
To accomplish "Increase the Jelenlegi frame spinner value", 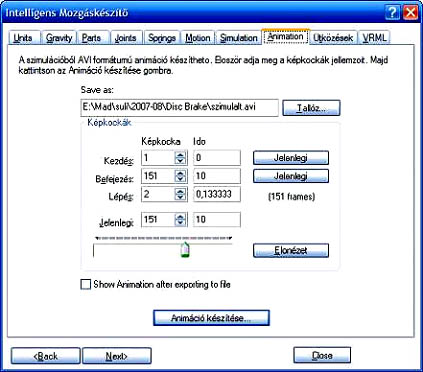I will pos(180,216).
